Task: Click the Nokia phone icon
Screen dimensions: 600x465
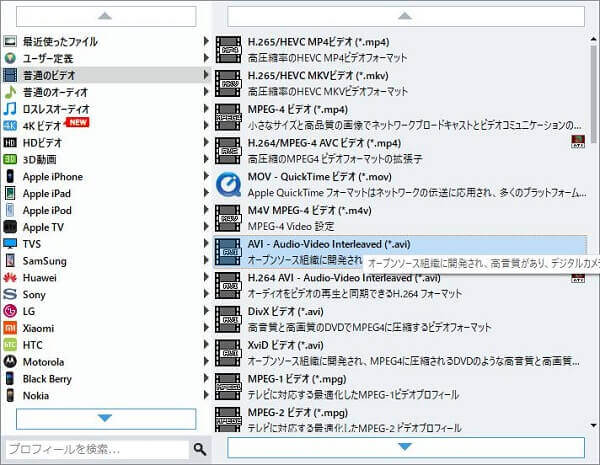Action: tap(10, 395)
